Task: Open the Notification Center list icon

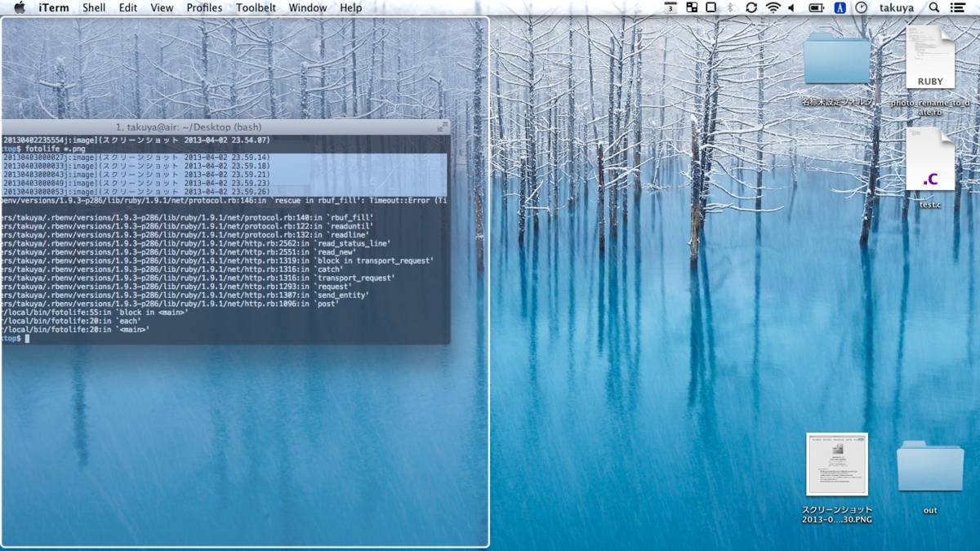Action: (959, 7)
